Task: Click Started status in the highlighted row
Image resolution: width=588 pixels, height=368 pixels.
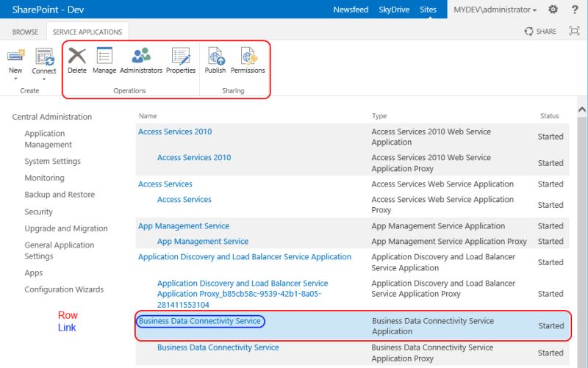Action: click(551, 325)
